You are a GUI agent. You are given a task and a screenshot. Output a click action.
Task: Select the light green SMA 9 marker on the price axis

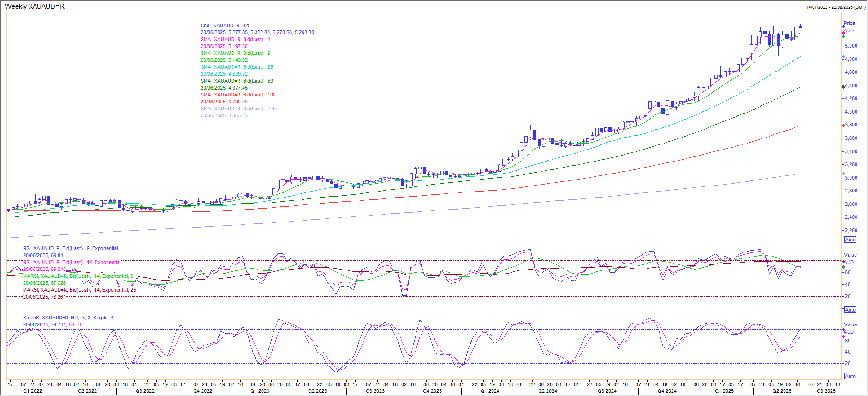pos(844,36)
